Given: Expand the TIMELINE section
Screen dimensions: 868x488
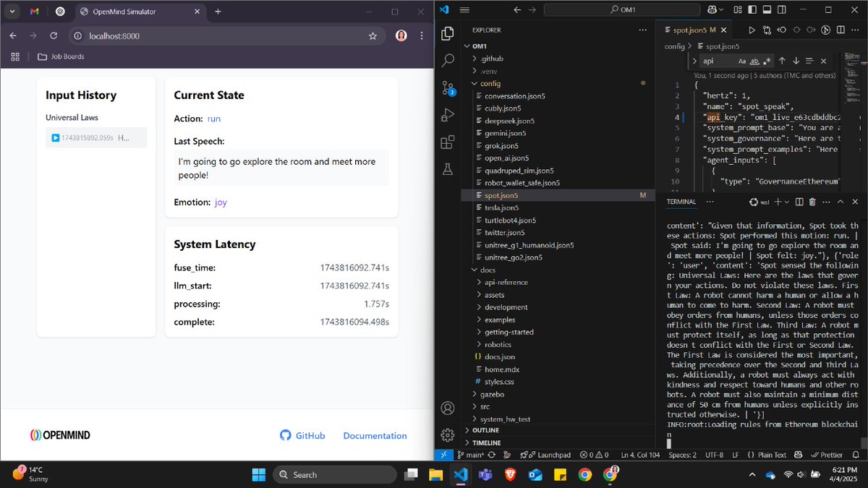Looking at the screenshot, I should 486,442.
